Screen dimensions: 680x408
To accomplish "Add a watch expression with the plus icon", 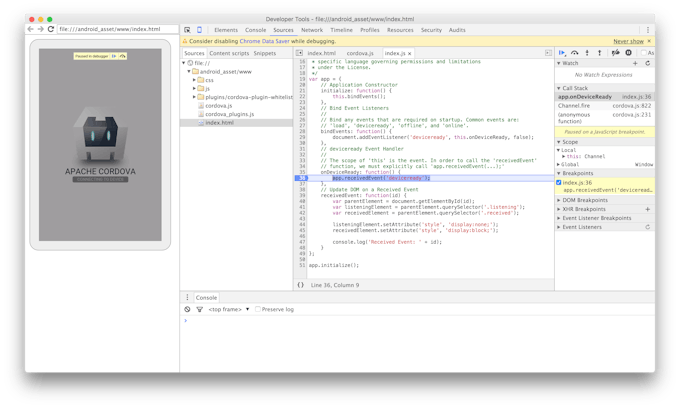I will click(635, 63).
